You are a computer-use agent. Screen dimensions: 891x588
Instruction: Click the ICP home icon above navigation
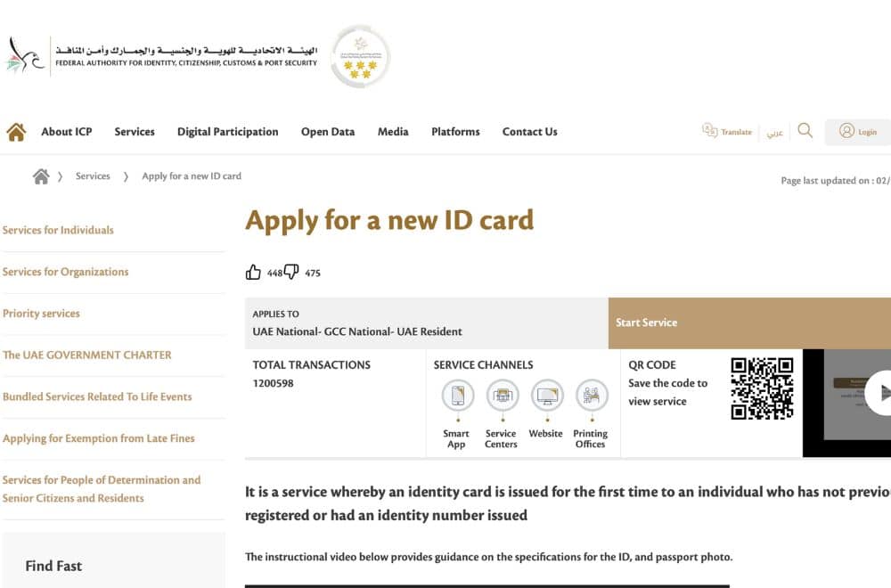tap(15, 130)
